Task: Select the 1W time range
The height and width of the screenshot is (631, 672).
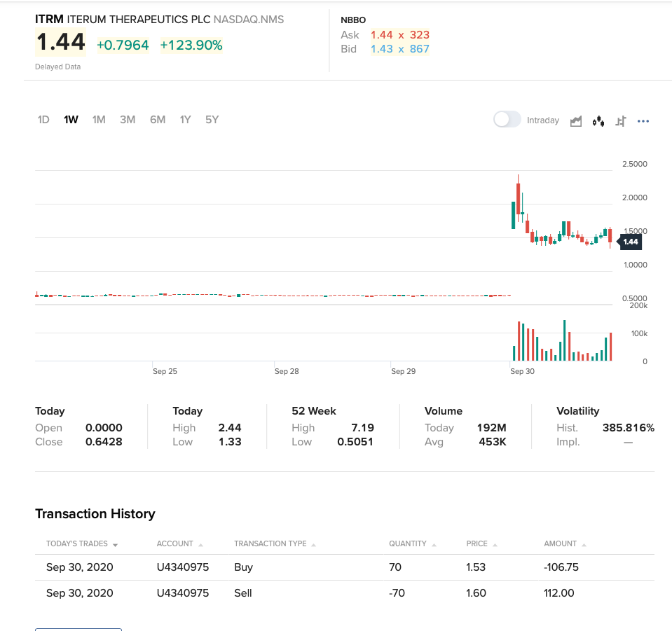Action: point(71,120)
